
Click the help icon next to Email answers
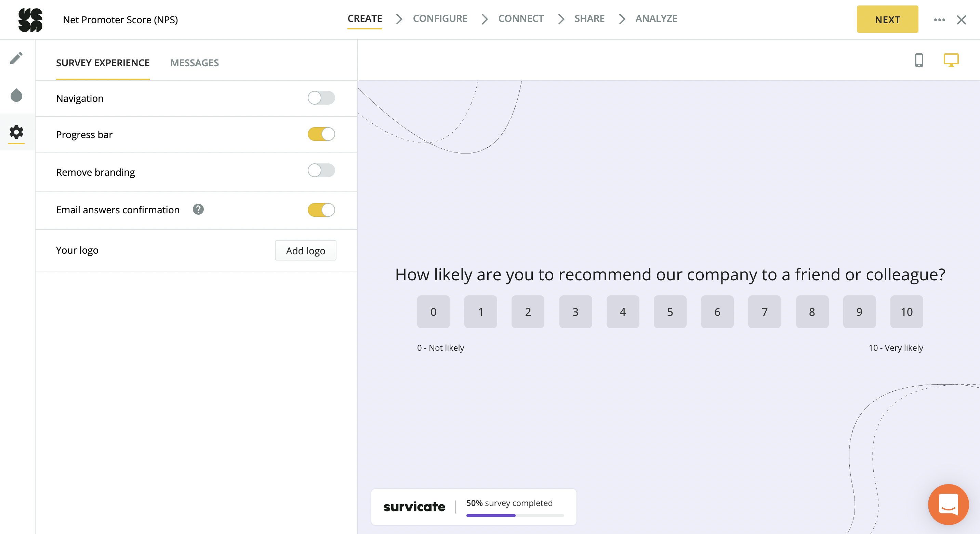199,209
